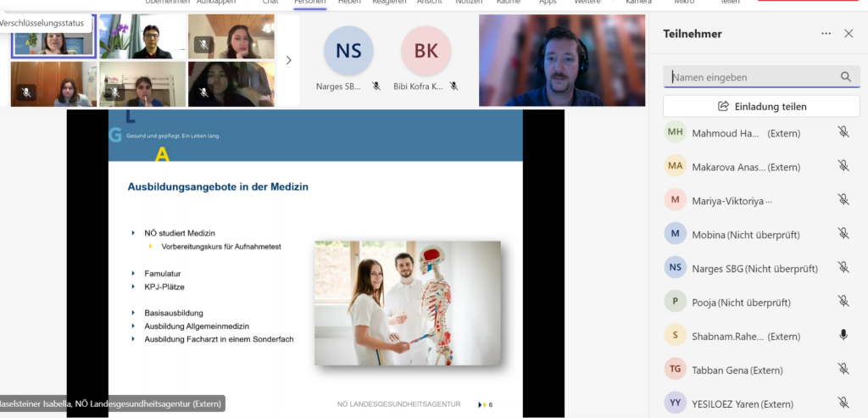This screenshot has height=418, width=868.
Task: Click 'Famulatur' bullet on the slide
Action: pos(163,274)
